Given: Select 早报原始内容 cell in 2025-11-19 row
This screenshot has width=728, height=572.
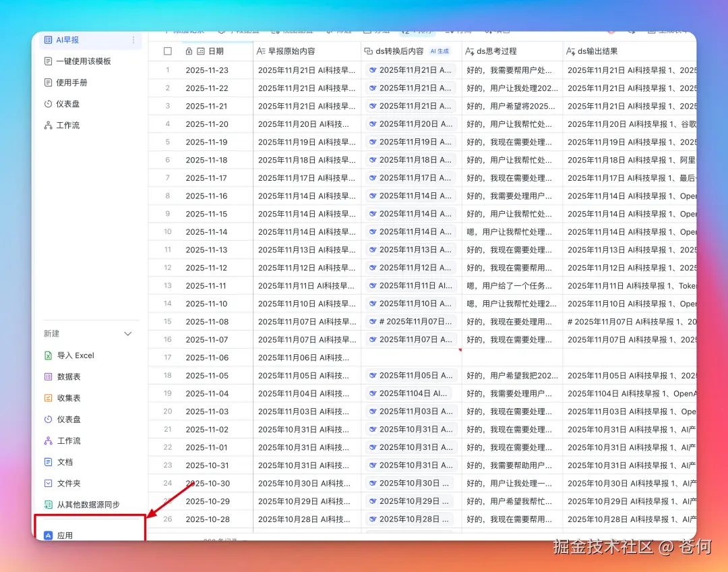Looking at the screenshot, I should pyautogui.click(x=307, y=142).
